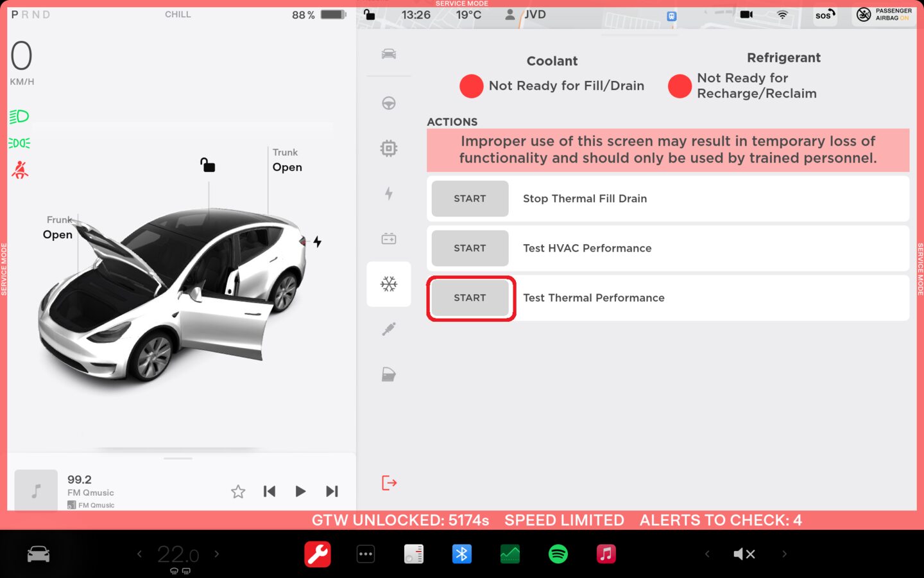Decrease cabin temperature with left chevron

point(139,554)
